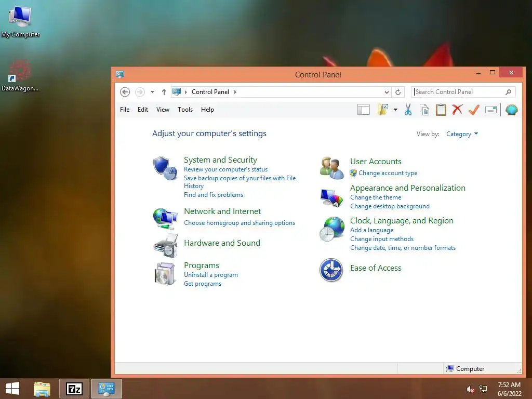Screen dimensions: 532x399
Task: Toggle the navigation pane layout icon
Action: pos(363,110)
